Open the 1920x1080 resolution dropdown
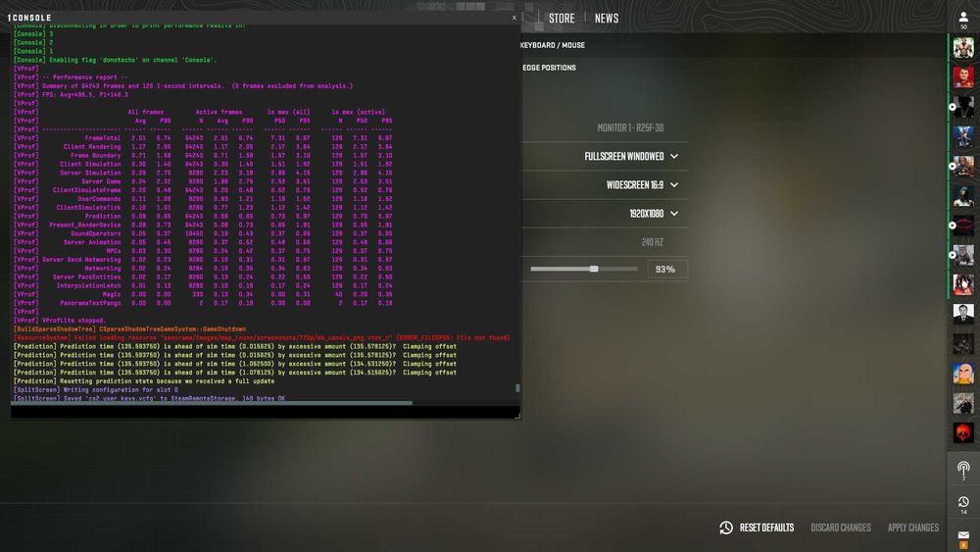This screenshot has height=552, width=980. (653, 214)
